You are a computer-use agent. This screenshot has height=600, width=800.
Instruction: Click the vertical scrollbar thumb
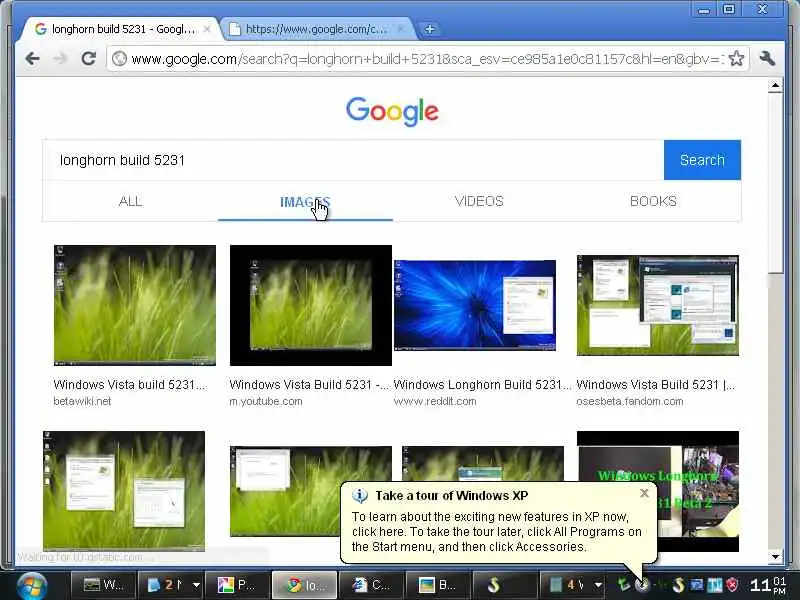pyautogui.click(x=775, y=183)
